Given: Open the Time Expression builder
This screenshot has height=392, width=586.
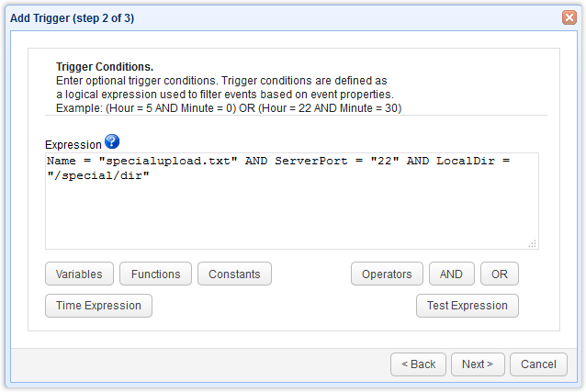Looking at the screenshot, I should pyautogui.click(x=98, y=306).
